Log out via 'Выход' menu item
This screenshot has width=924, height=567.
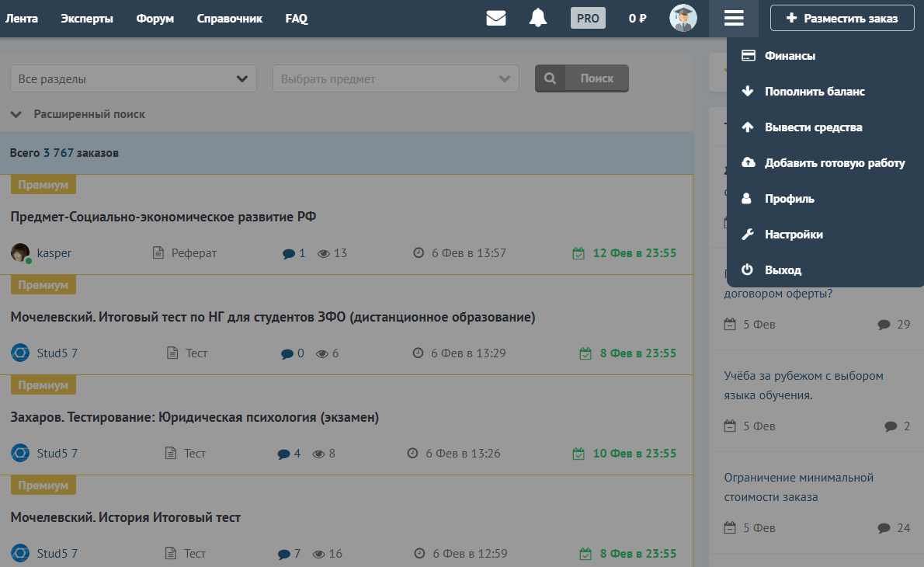(782, 270)
